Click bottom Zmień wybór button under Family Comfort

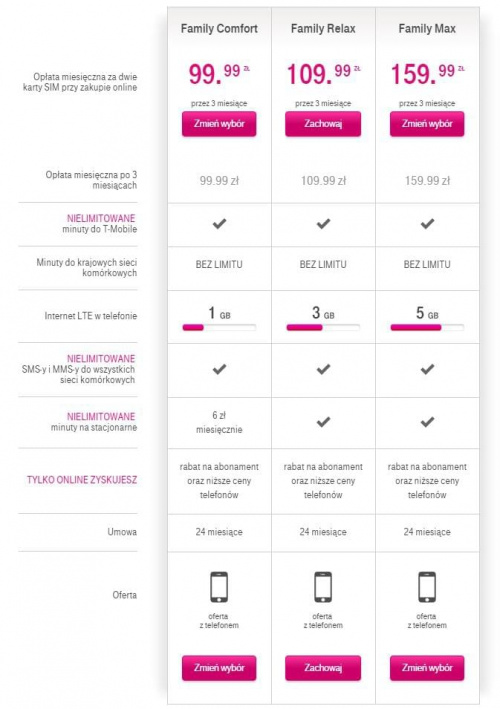[219, 668]
